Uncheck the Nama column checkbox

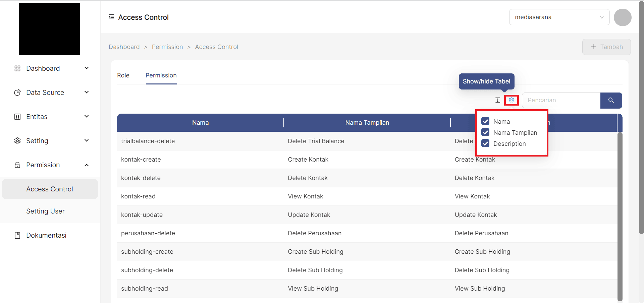(485, 121)
